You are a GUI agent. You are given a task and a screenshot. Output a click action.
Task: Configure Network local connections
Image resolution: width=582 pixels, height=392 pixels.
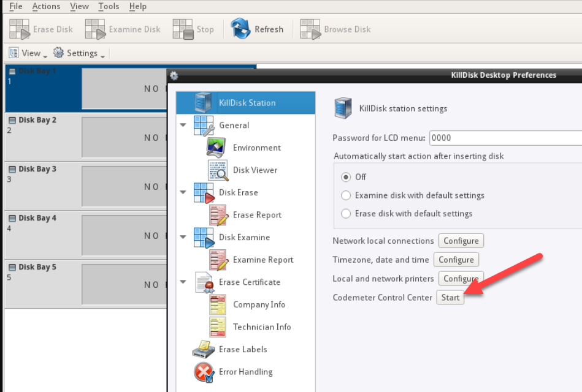pyautogui.click(x=461, y=241)
